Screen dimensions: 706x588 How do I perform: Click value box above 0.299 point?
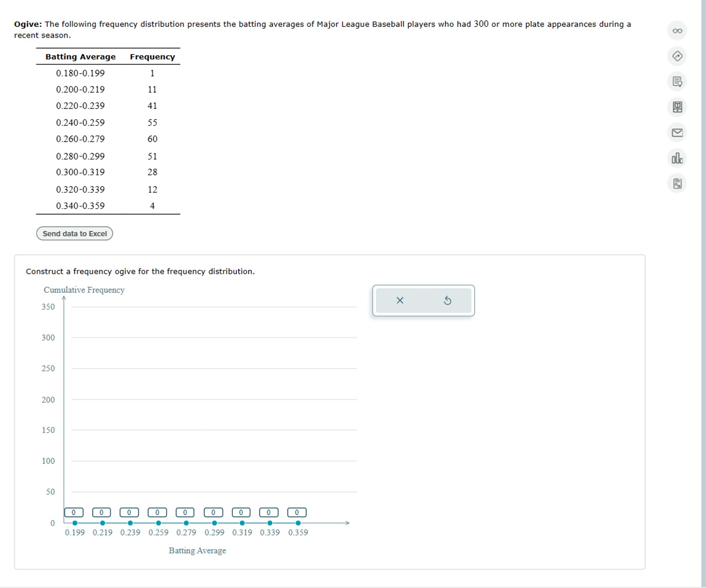coord(213,512)
